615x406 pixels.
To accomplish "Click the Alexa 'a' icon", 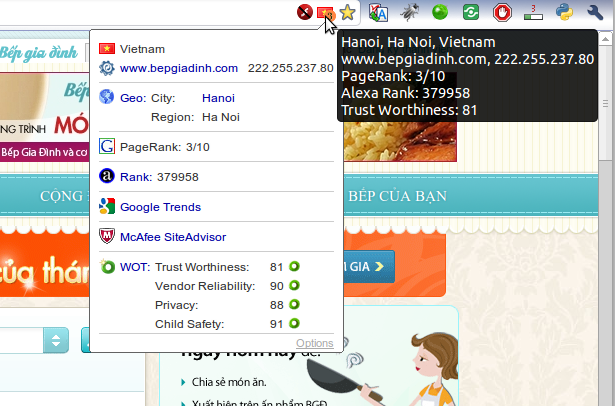I will point(107,176).
